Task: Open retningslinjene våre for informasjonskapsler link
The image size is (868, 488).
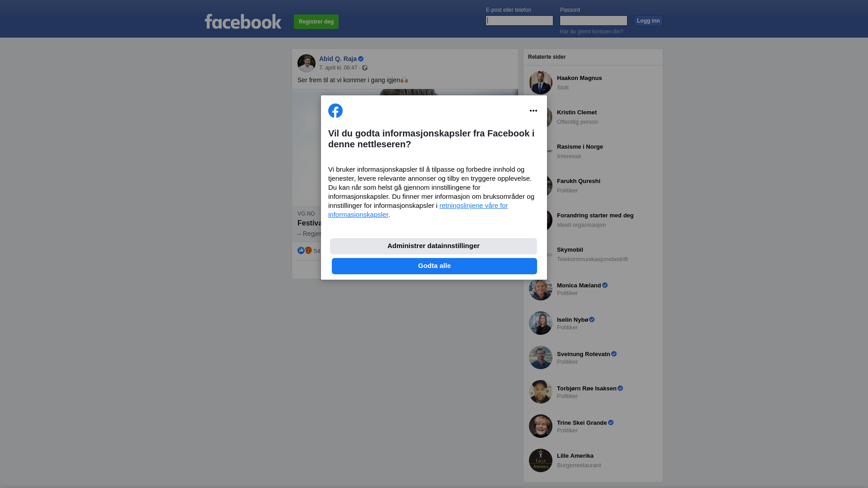Action: pyautogui.click(x=418, y=210)
